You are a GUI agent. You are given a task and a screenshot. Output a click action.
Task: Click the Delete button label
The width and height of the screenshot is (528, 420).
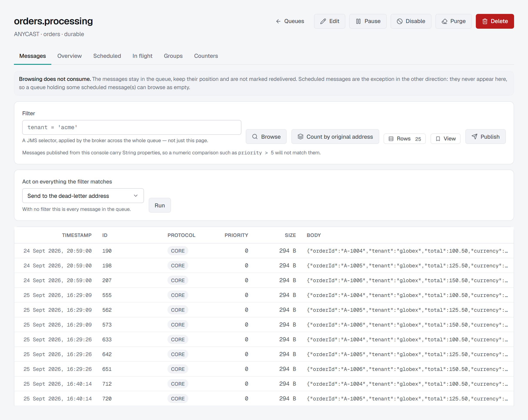[x=499, y=21]
